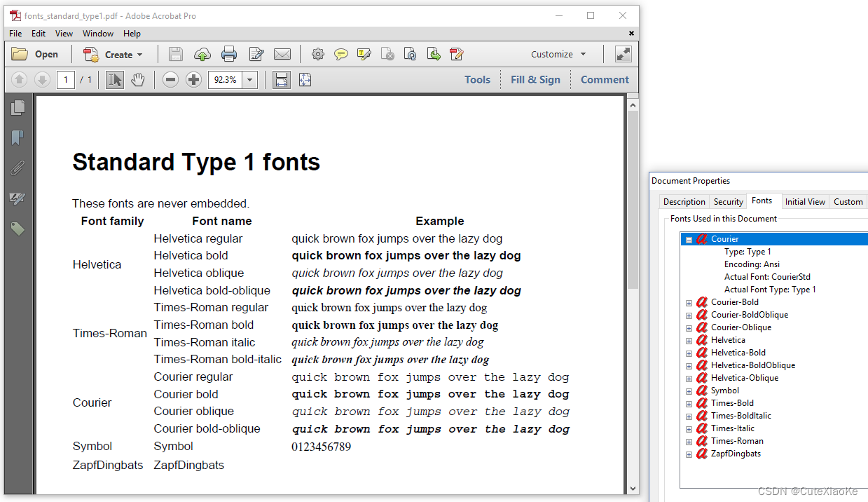Click the Edit text and images icon
Image resolution: width=868 pixels, height=502 pixels.
[256, 54]
